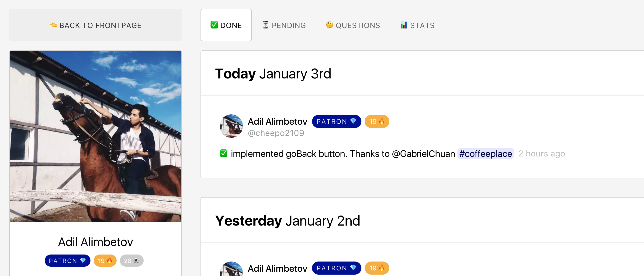Click the @cheepo2109 handle under today's entry
Image resolution: width=644 pixels, height=276 pixels.
[276, 133]
